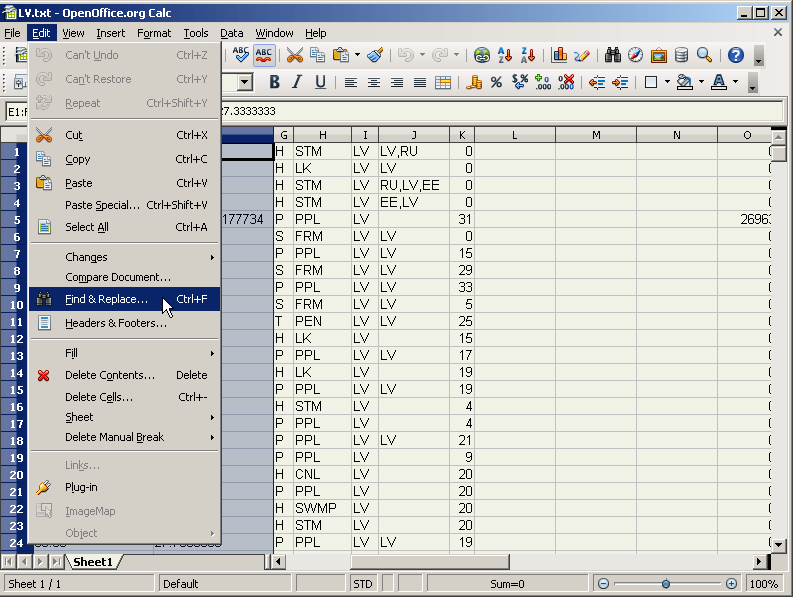Click zoom in plus button
The width and height of the screenshot is (793, 597).
pyautogui.click(x=731, y=584)
